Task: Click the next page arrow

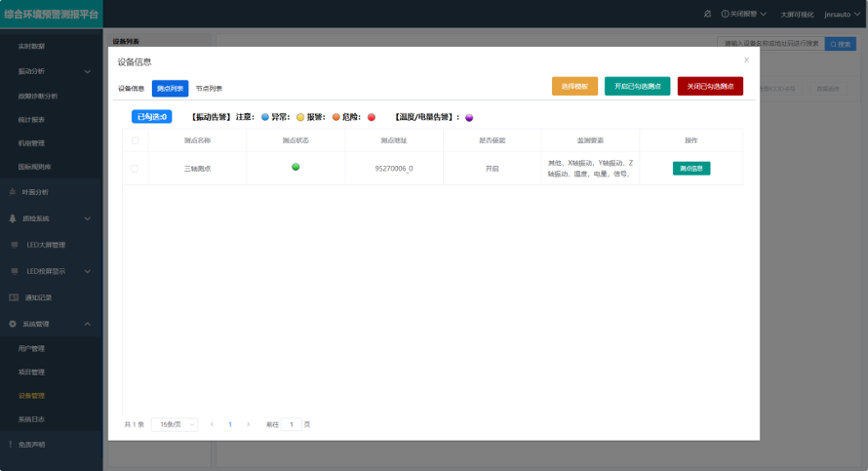Action: click(x=248, y=424)
